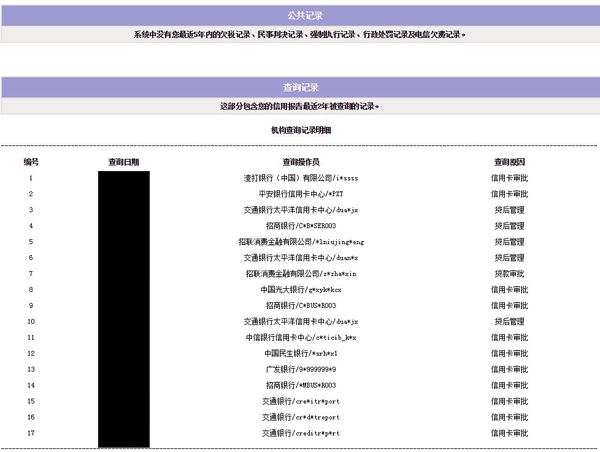Click 贷后管理 reason in row 4
This screenshot has height=452, width=600.
pyautogui.click(x=509, y=226)
